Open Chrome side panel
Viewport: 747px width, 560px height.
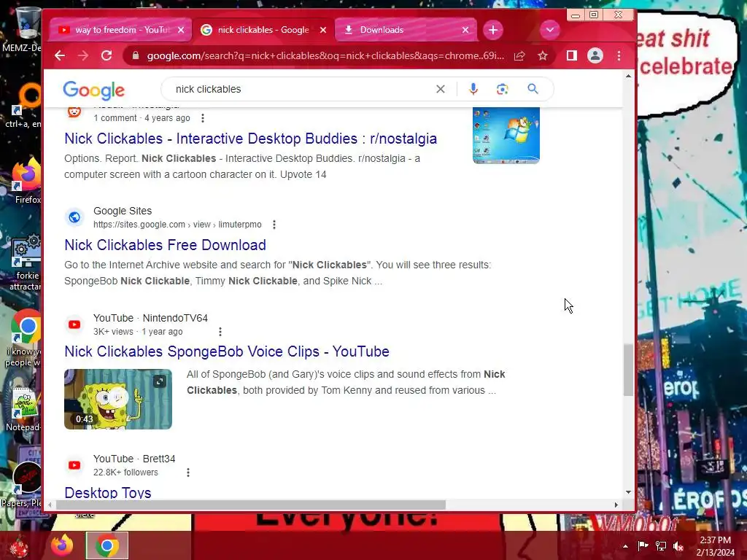tap(572, 55)
